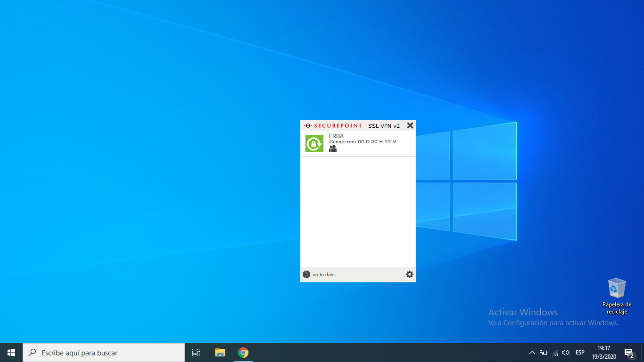
Task: Open Task View from the taskbar
Action: pyautogui.click(x=196, y=353)
